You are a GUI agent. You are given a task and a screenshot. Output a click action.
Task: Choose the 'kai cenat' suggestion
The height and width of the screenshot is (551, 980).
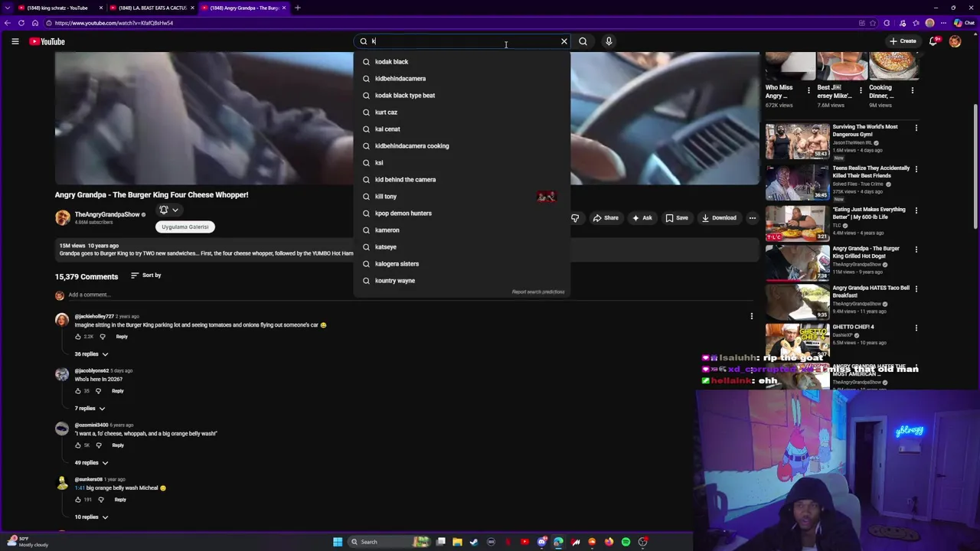tap(462, 129)
